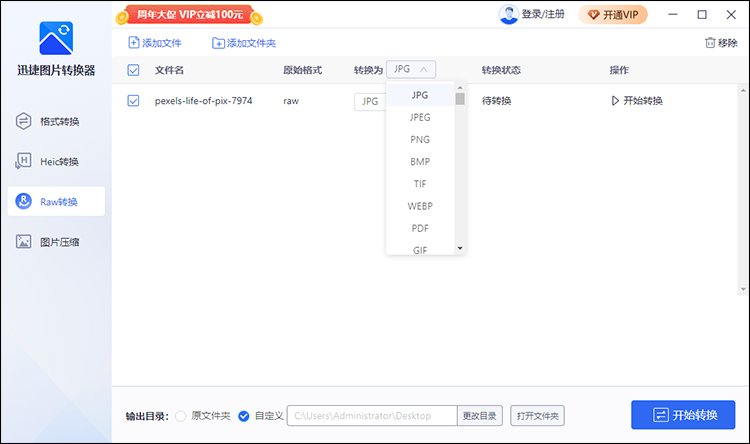The height and width of the screenshot is (444, 750).
Task: Click the file list scroll-down arrow
Action: tap(743, 289)
